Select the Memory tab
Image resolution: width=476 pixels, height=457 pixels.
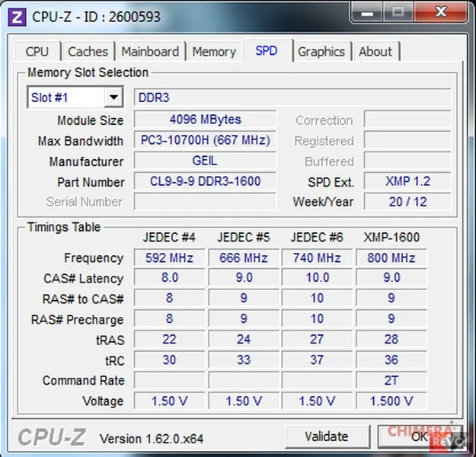pyautogui.click(x=214, y=51)
